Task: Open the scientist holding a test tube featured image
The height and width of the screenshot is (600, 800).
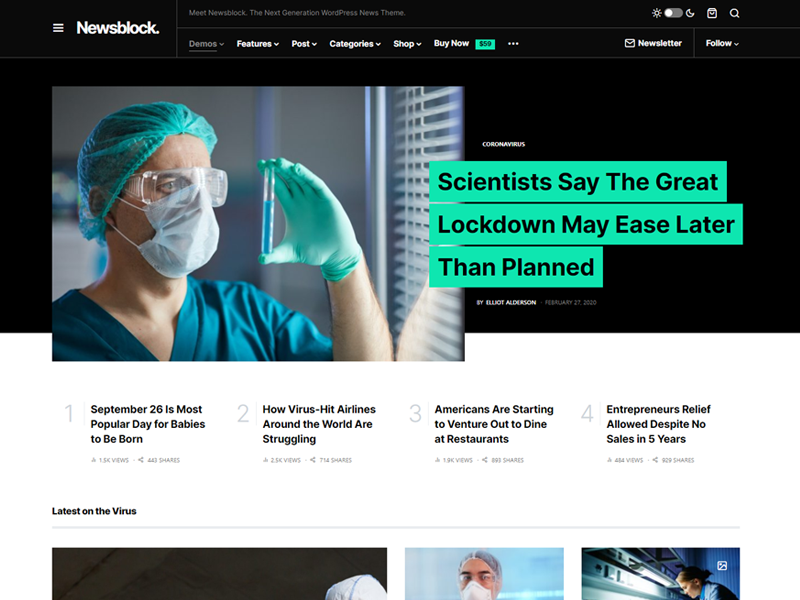Action: point(258,223)
